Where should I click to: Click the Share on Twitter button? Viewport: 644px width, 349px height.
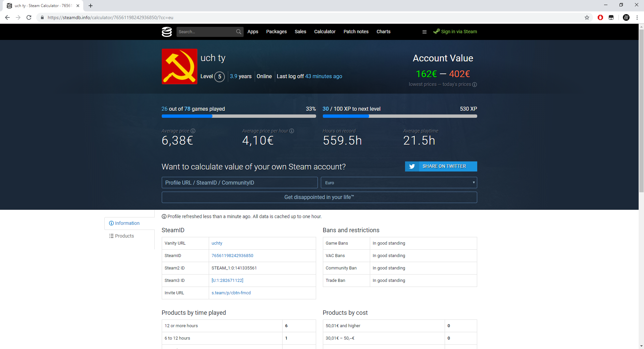(441, 166)
